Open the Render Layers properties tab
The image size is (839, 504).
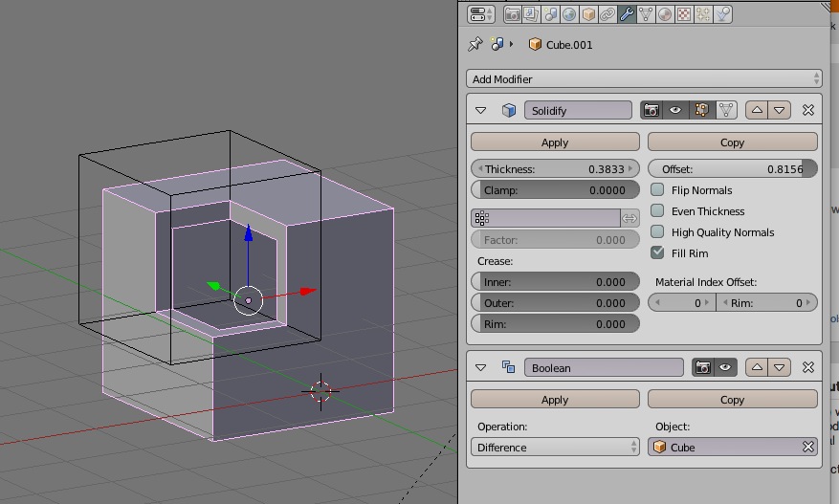531,14
